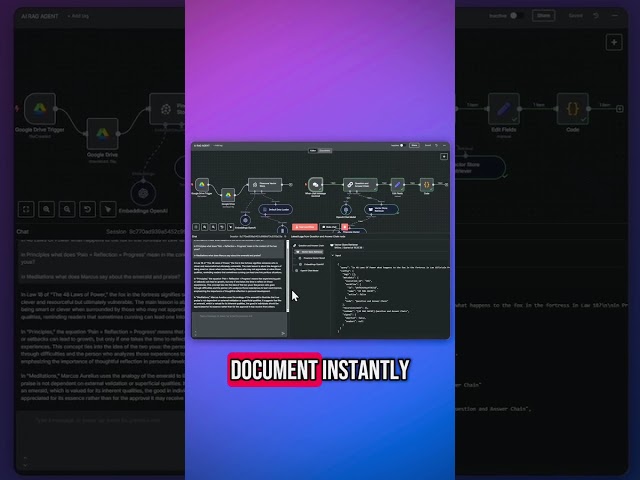Screen dimensions: 640x480
Task: Click the Principles answer paragraph in center window chat
Action: click(x=239, y=286)
